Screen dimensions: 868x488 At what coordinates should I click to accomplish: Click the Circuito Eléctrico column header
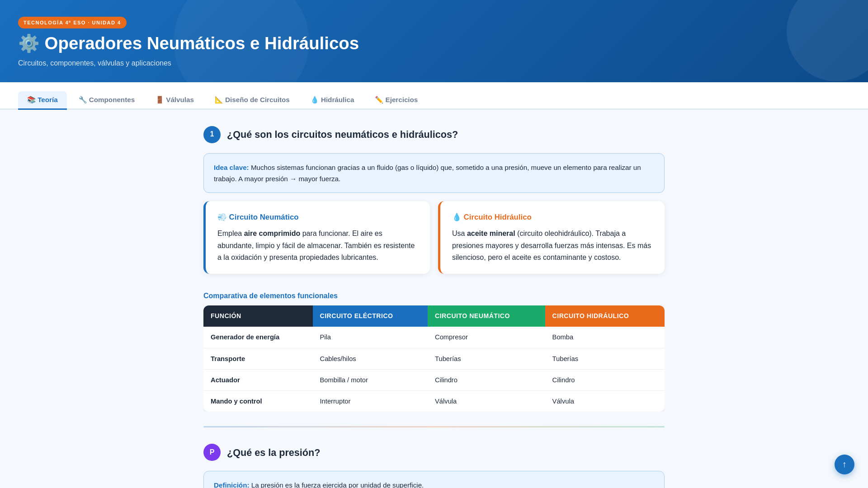point(370,316)
